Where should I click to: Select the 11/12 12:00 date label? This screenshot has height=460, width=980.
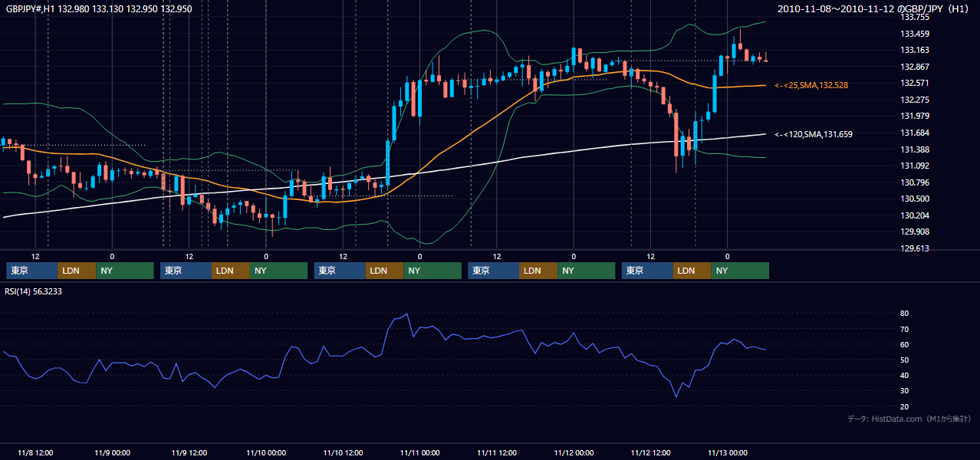pyautogui.click(x=650, y=452)
